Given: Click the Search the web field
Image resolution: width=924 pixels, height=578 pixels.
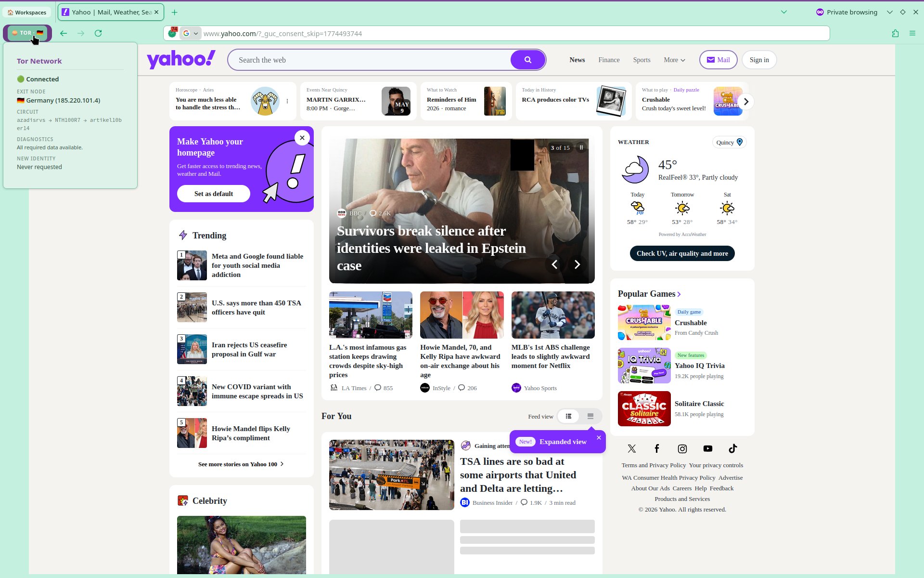Looking at the screenshot, I should point(371,60).
